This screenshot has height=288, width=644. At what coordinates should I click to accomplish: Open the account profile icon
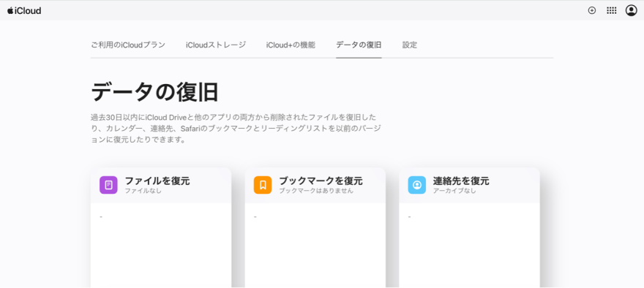(632, 11)
